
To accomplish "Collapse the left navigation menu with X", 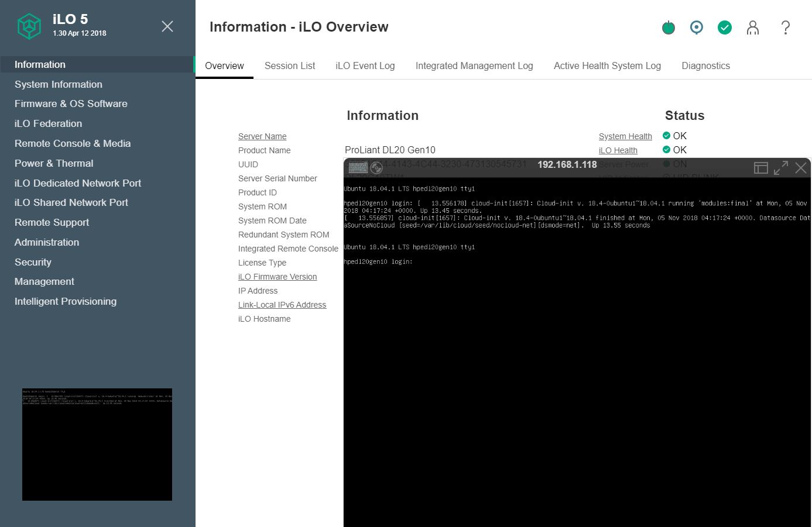I will (167, 26).
